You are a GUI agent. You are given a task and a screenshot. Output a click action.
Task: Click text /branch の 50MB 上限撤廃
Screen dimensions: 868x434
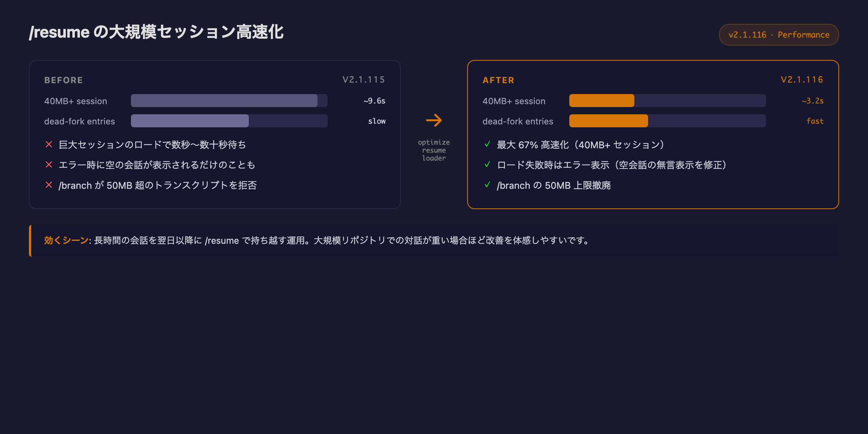coord(554,185)
